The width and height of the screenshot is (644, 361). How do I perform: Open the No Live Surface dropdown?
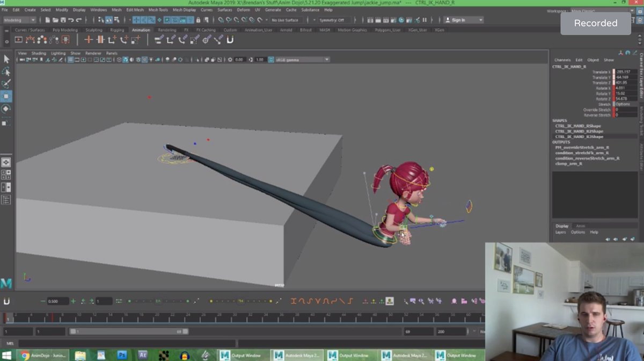coord(287,20)
